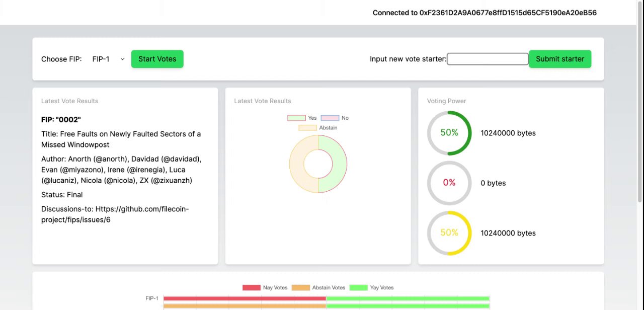Click the orange Abstain Votes legend swatch
Screen dimensions: 644x310
click(300, 288)
